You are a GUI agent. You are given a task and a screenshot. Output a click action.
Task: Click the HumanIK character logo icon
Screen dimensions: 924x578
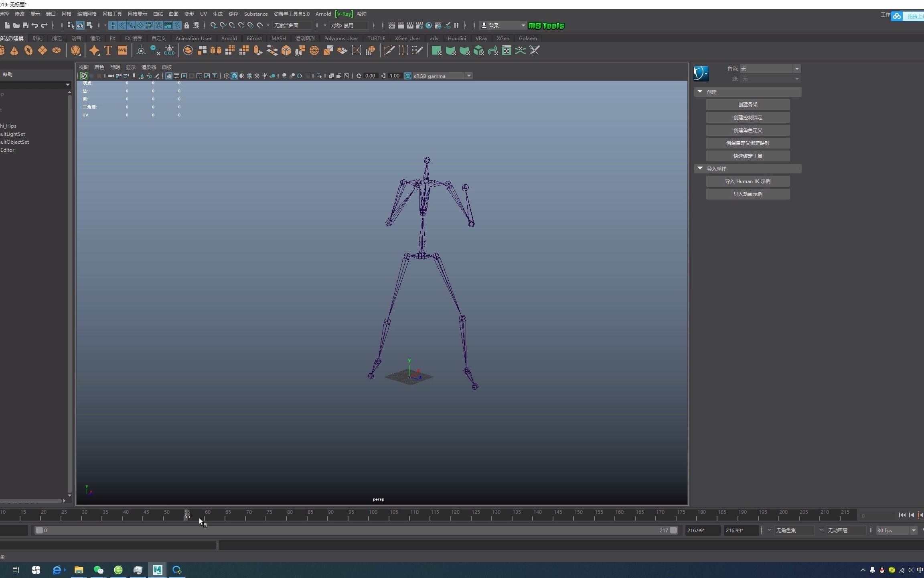(x=701, y=73)
